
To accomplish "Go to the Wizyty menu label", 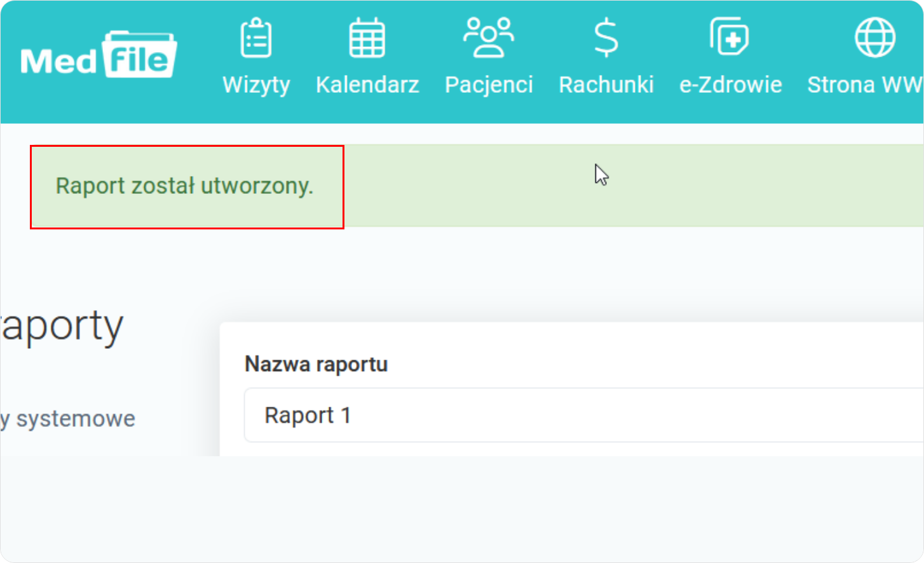I will click(256, 85).
